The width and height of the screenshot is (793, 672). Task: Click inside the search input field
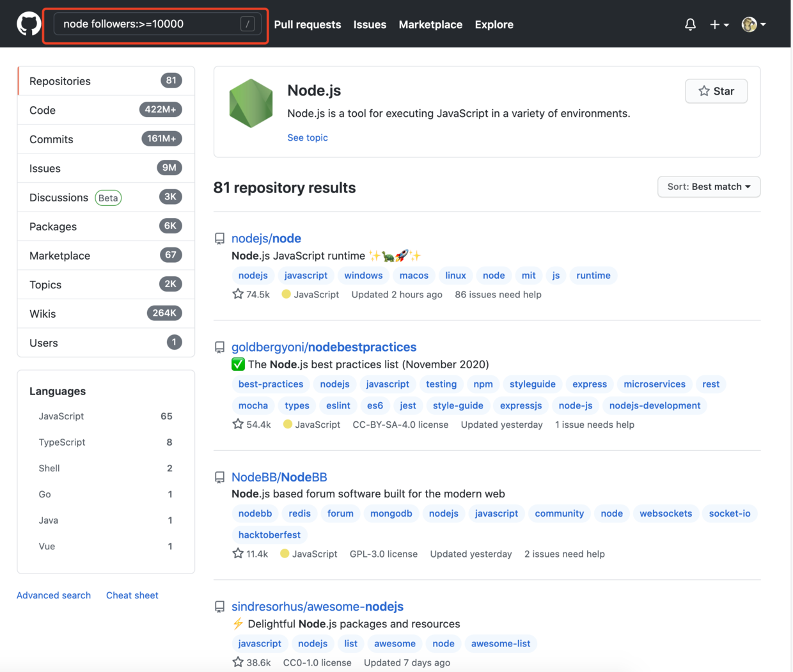153,24
